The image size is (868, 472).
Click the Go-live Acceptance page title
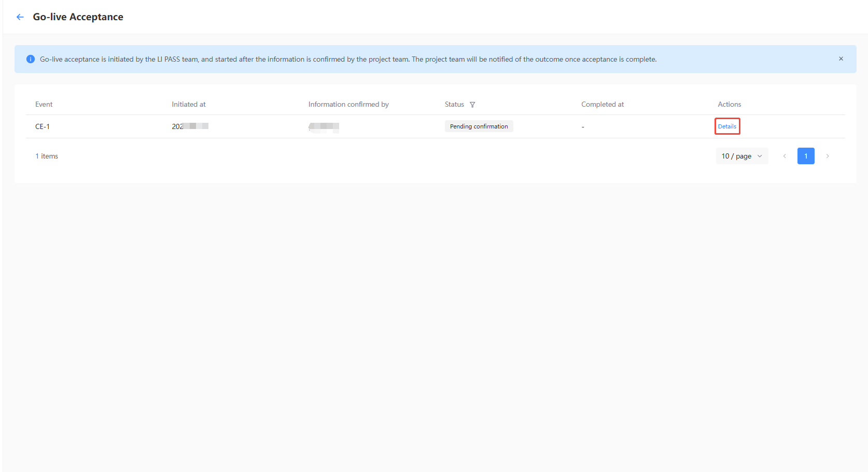[x=78, y=17]
